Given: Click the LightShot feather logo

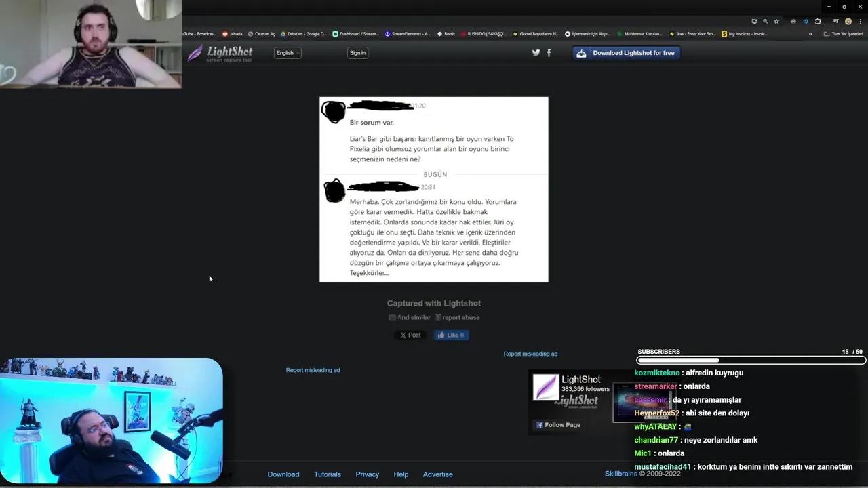Looking at the screenshot, I should coord(220,54).
